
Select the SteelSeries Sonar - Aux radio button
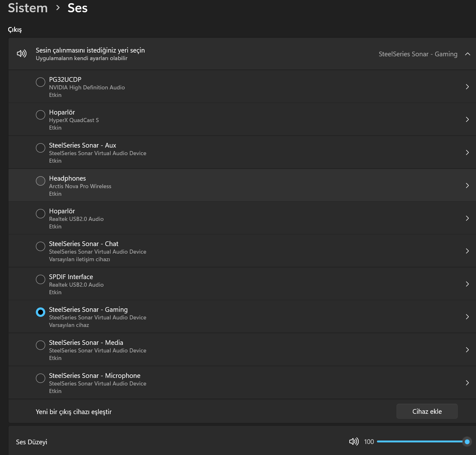coord(41,148)
